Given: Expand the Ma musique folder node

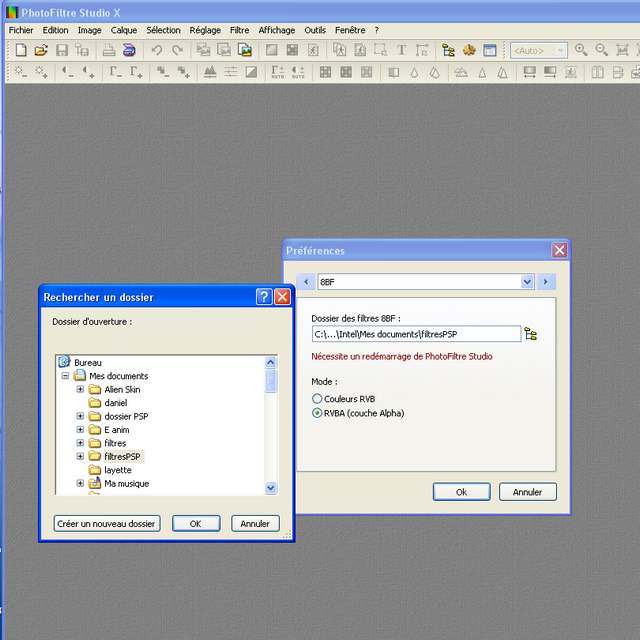Looking at the screenshot, I should [x=80, y=483].
